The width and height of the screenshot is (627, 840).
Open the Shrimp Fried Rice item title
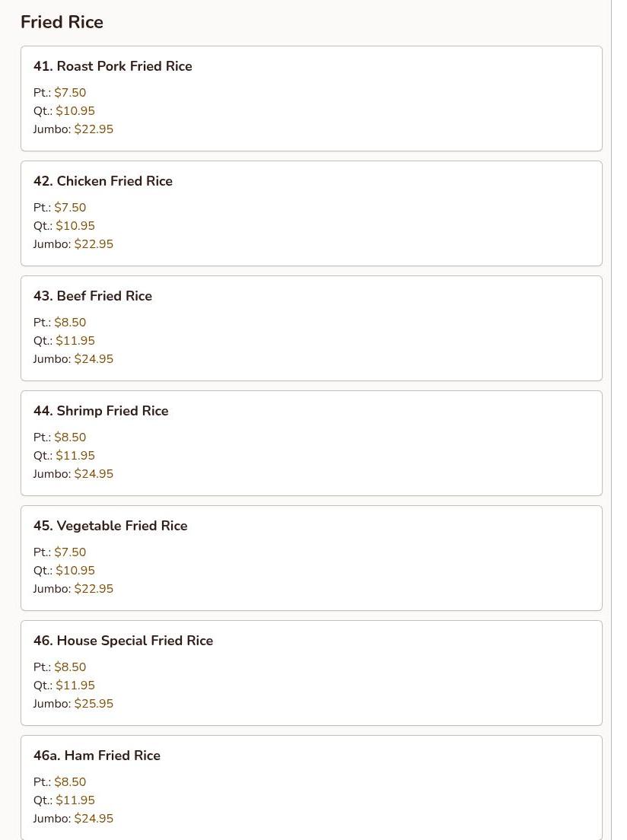[101, 411]
